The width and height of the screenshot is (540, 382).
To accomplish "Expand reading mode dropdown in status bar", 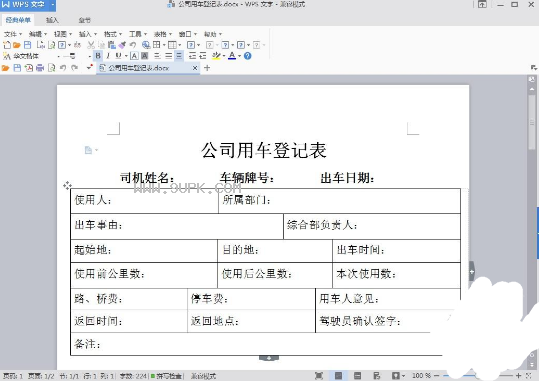I will click(404, 376).
